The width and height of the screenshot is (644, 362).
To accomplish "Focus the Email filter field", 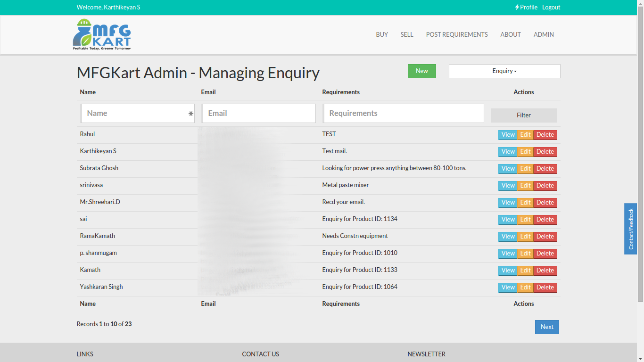I will point(258,114).
